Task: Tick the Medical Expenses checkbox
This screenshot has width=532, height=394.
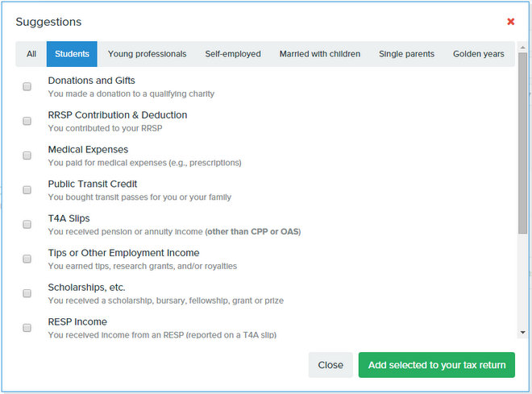Action: coord(27,156)
